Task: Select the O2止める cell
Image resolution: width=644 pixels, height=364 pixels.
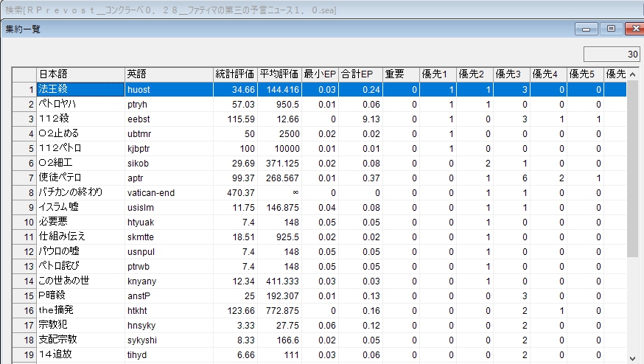Action: pos(80,133)
